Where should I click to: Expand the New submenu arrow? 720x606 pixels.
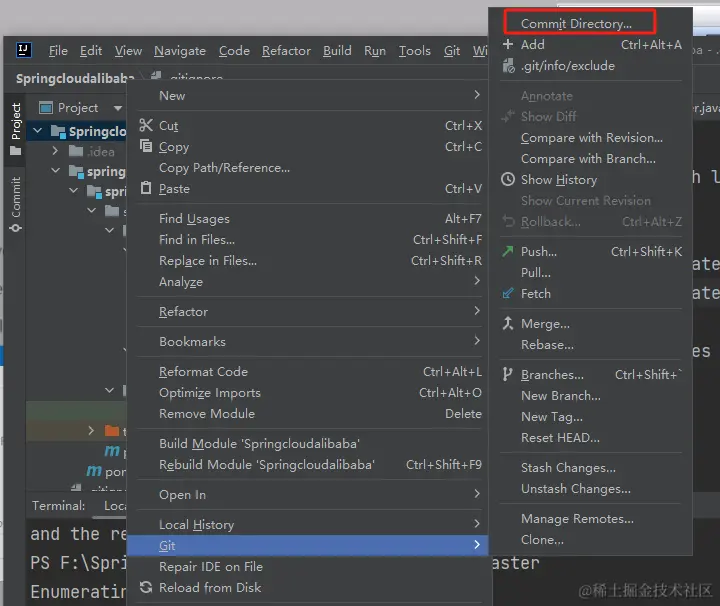[477, 95]
